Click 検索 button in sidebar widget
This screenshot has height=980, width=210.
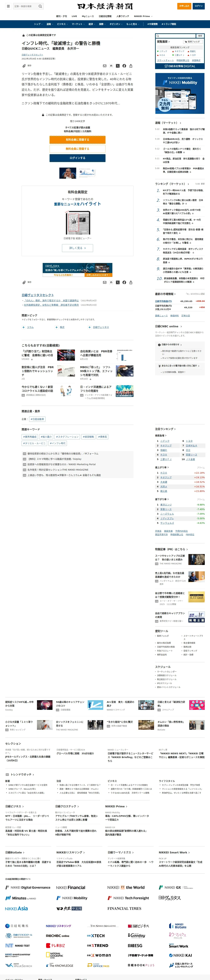click(200, 36)
